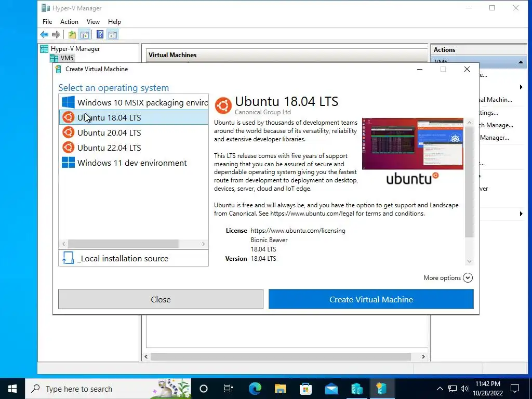Open Cortana circle icon on taskbar
Screen dimensions: 532x399
pyautogui.click(x=204, y=389)
